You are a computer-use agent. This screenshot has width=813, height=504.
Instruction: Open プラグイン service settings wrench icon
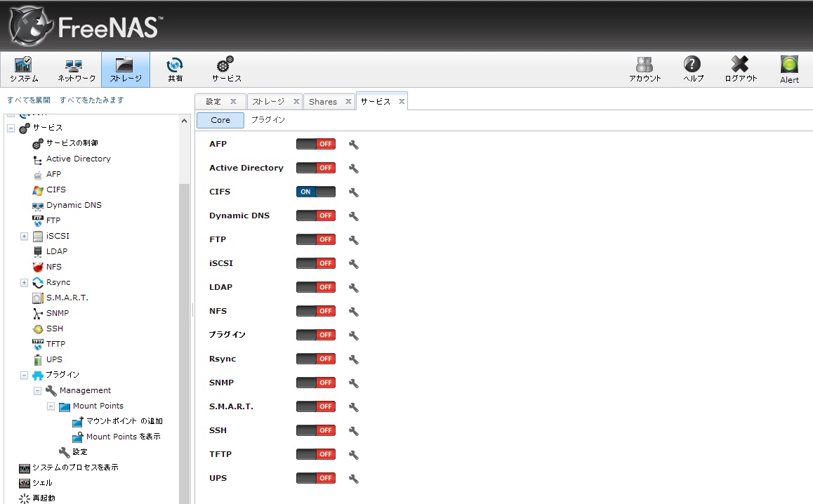pos(354,336)
